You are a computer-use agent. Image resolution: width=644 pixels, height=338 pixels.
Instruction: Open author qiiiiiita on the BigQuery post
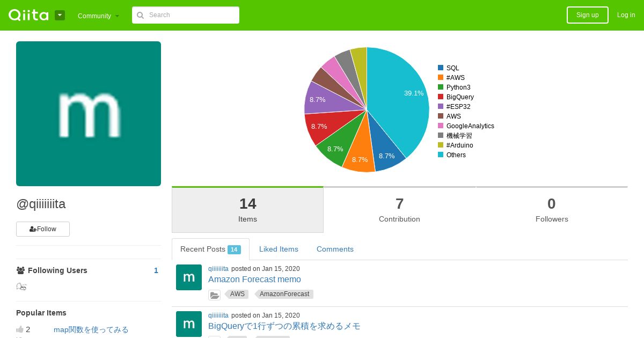coord(218,315)
